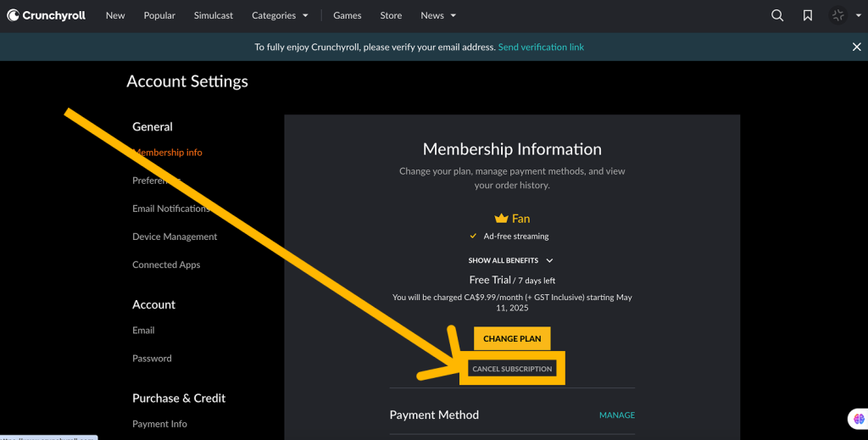
Task: Open the Simulcast menu item
Action: [x=213, y=15]
